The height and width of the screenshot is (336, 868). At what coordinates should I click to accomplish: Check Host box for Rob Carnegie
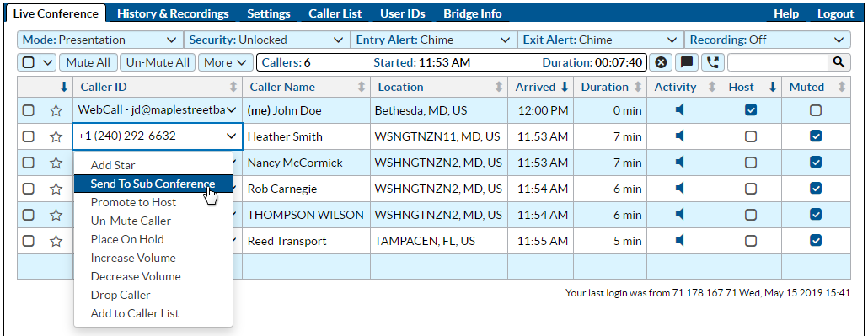click(x=751, y=189)
